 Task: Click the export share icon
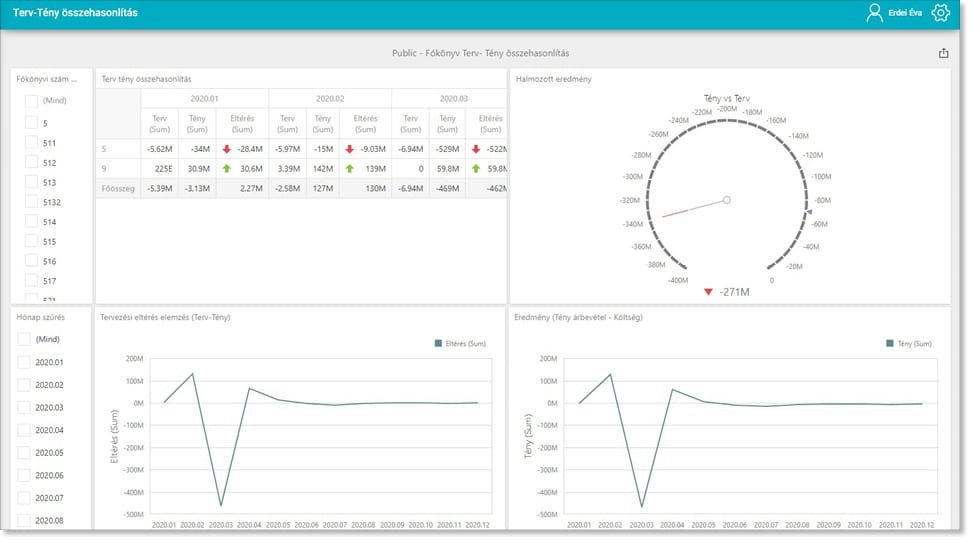coord(943,53)
